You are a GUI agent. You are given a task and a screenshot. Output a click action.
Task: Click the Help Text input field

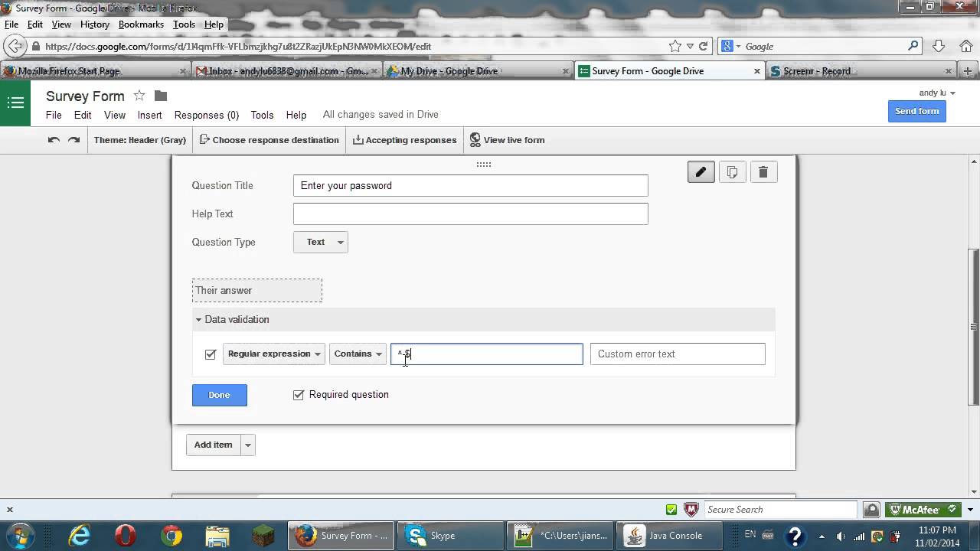(471, 214)
